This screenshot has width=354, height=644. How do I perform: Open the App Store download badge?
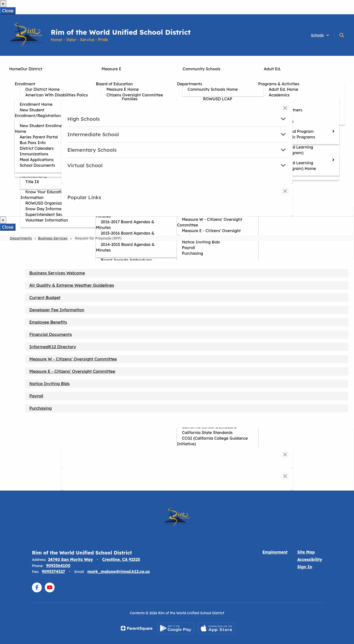(216, 628)
